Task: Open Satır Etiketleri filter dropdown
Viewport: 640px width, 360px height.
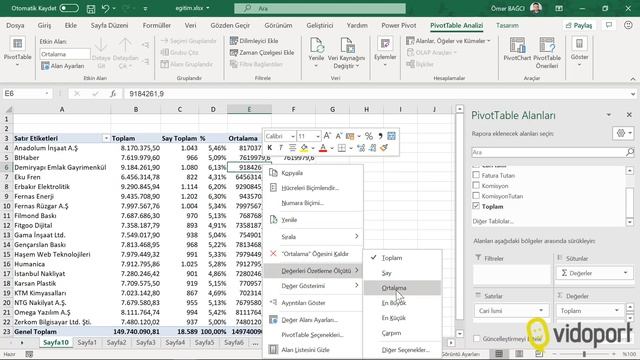Action: pos(106,138)
